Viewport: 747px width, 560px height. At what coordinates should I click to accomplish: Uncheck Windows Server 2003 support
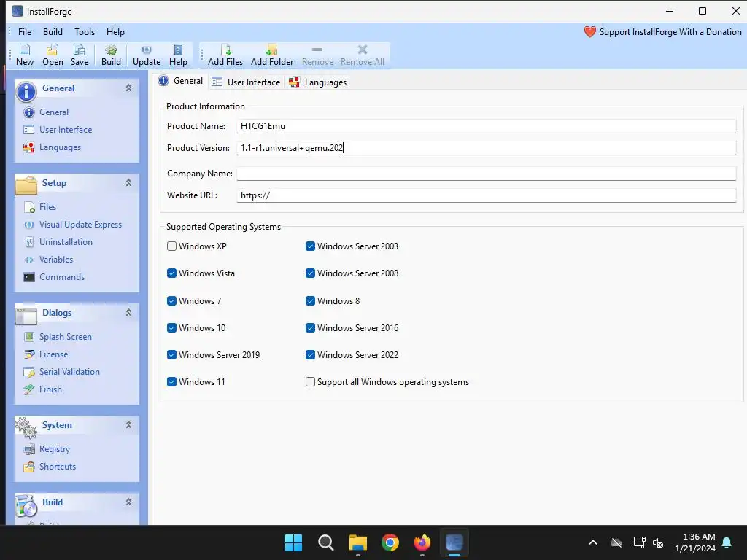310,246
